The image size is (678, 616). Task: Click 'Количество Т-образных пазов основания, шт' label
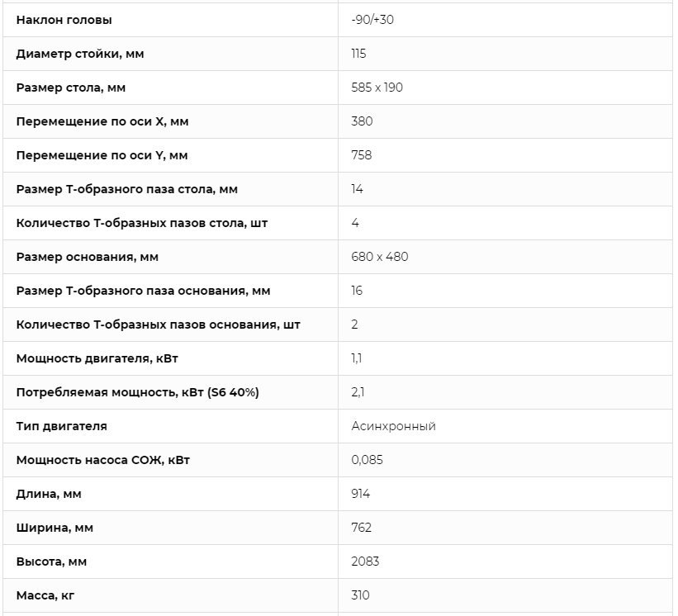158,325
